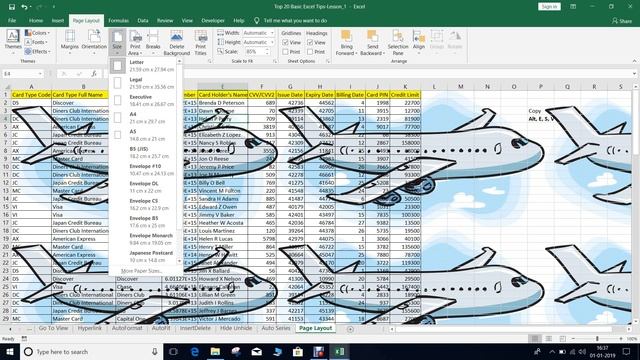Switch to the Home tab
This screenshot has width=640, height=360.
pos(36,20)
